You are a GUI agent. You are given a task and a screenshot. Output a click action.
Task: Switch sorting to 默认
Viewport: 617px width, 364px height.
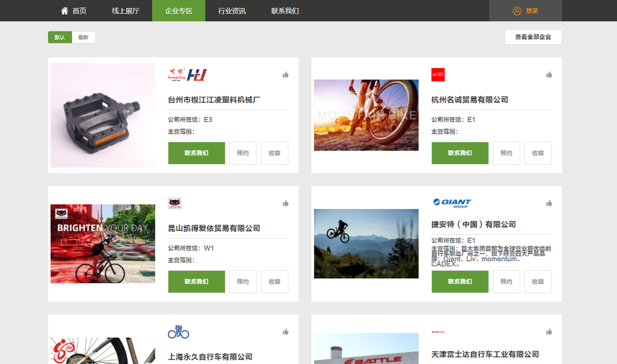click(60, 37)
